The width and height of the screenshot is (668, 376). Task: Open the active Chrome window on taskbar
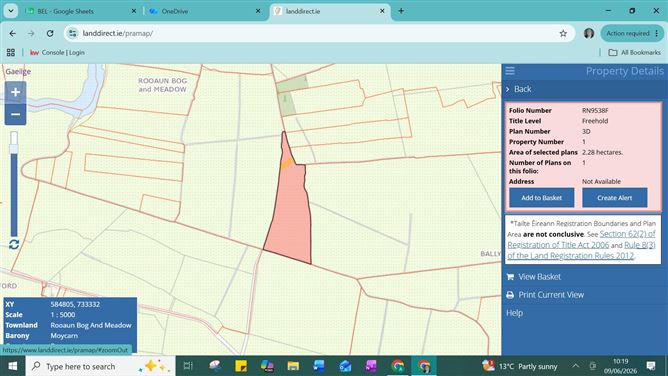tap(424, 366)
